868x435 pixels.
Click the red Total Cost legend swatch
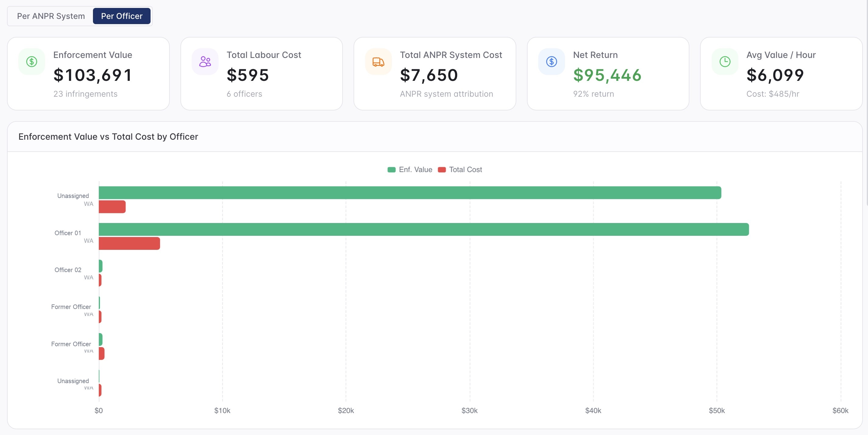(442, 170)
